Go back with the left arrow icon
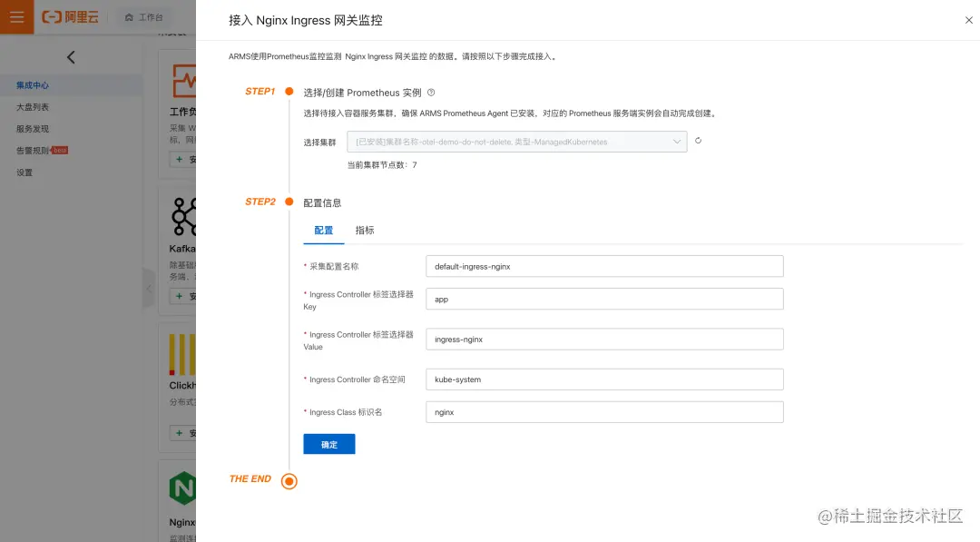The height and width of the screenshot is (542, 980). (x=71, y=57)
